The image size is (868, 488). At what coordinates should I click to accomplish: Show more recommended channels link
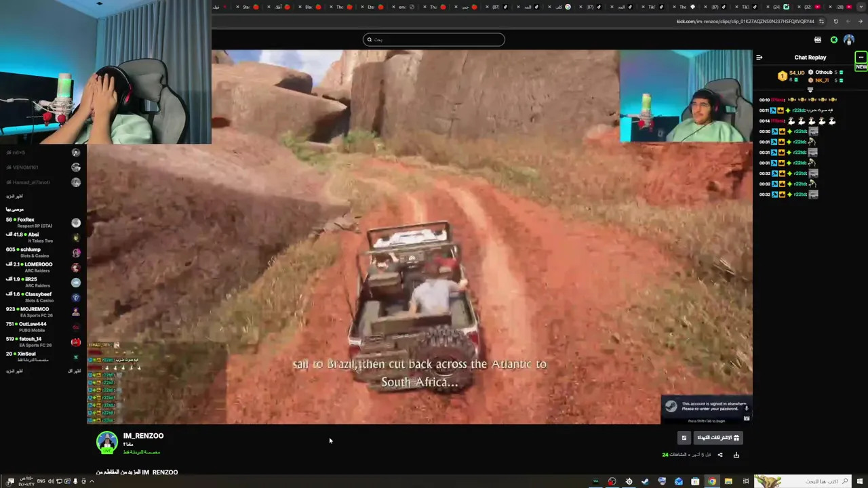14,371
